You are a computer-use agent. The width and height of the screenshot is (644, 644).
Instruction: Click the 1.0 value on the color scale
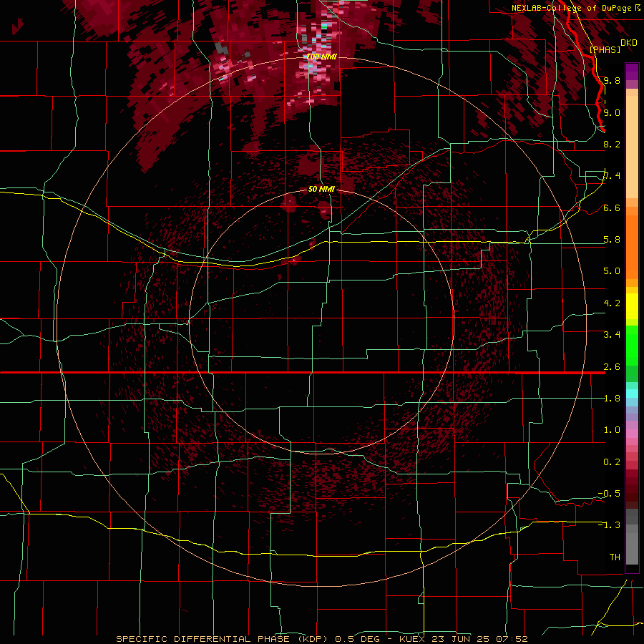pos(612,430)
